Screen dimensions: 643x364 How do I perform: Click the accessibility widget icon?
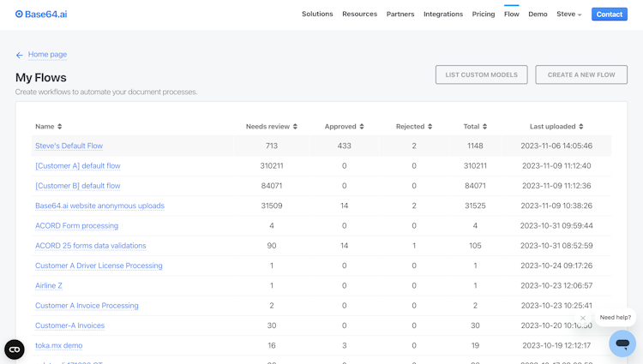[15, 349]
